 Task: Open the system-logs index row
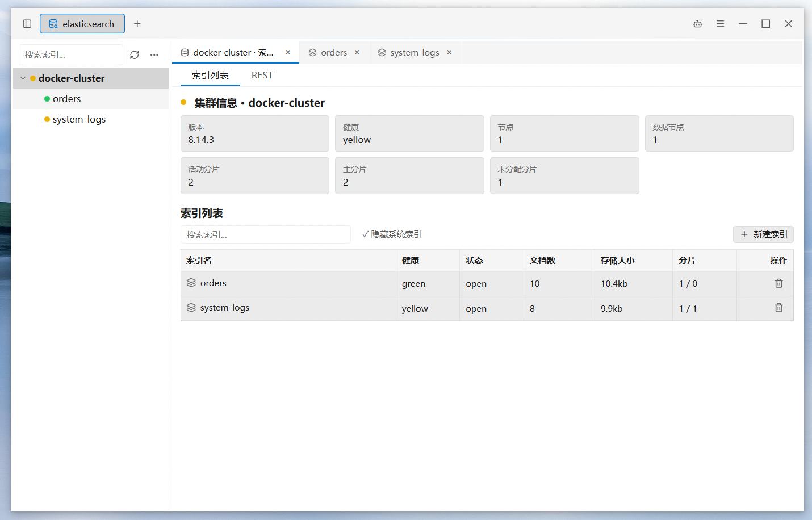coord(487,308)
